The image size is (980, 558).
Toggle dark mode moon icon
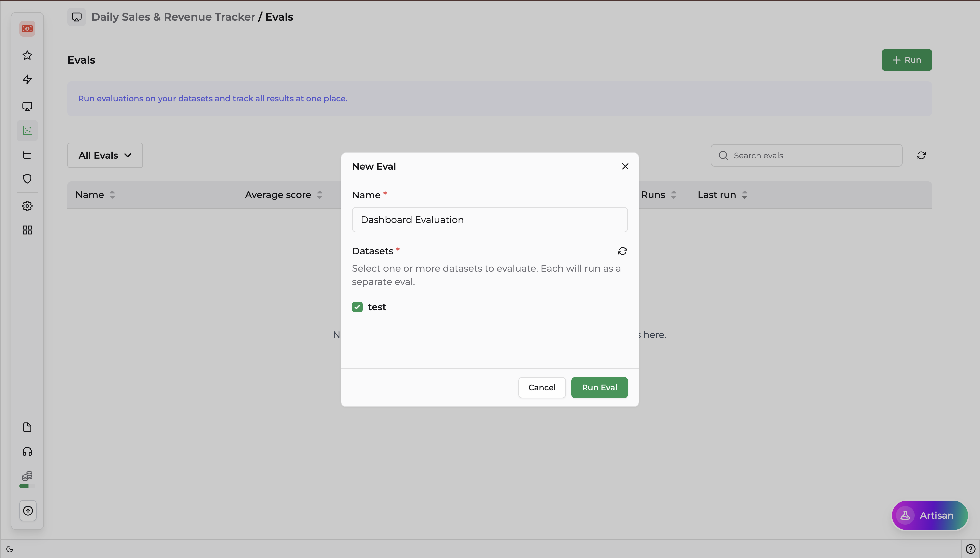10,549
